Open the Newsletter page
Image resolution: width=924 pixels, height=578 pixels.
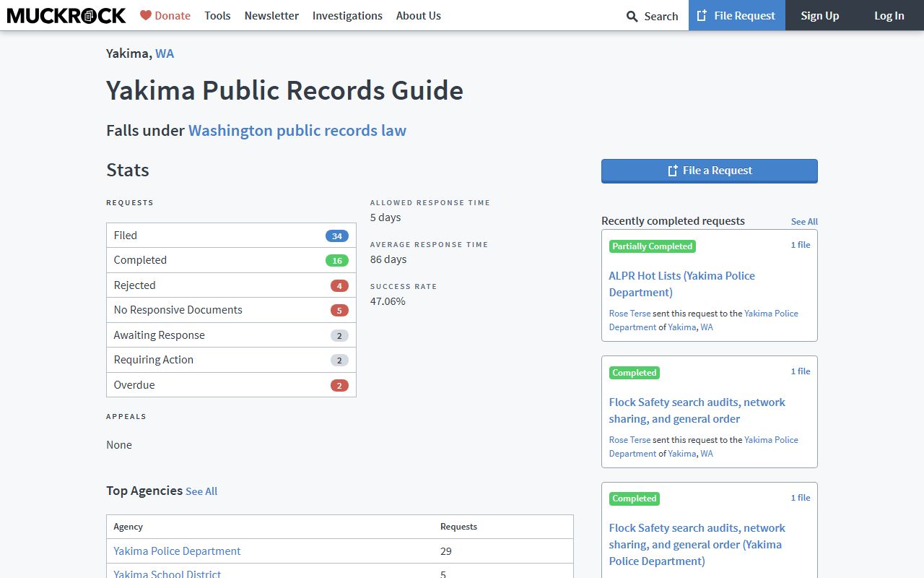[271, 15]
